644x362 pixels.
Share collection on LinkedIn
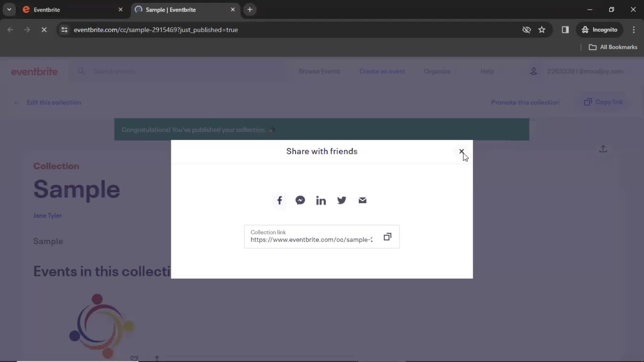tap(321, 200)
